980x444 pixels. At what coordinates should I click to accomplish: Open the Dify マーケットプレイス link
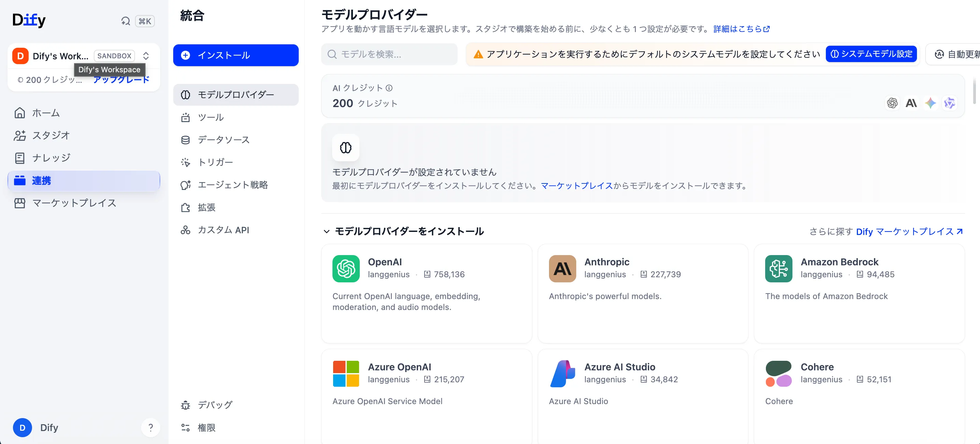point(910,231)
